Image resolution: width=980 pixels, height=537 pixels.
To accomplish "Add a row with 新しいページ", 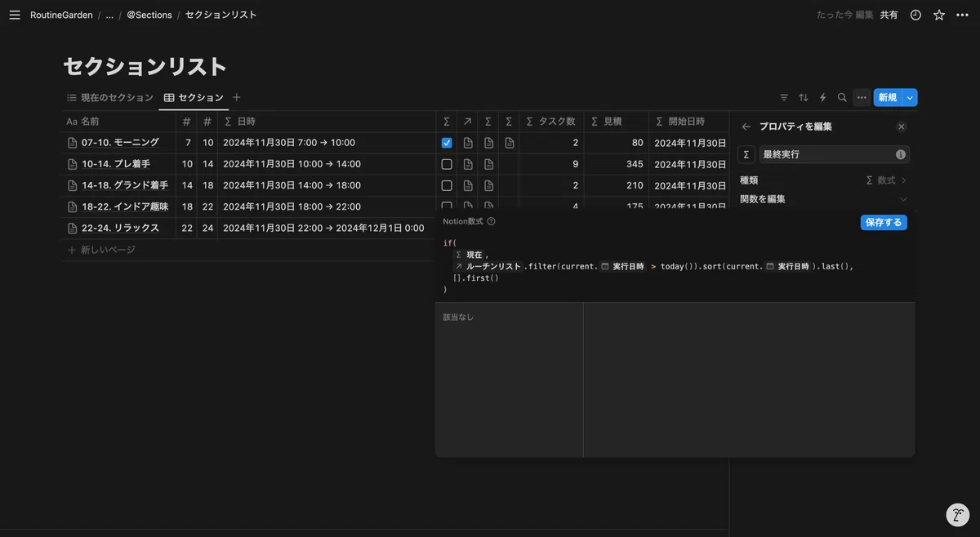I will (x=102, y=250).
